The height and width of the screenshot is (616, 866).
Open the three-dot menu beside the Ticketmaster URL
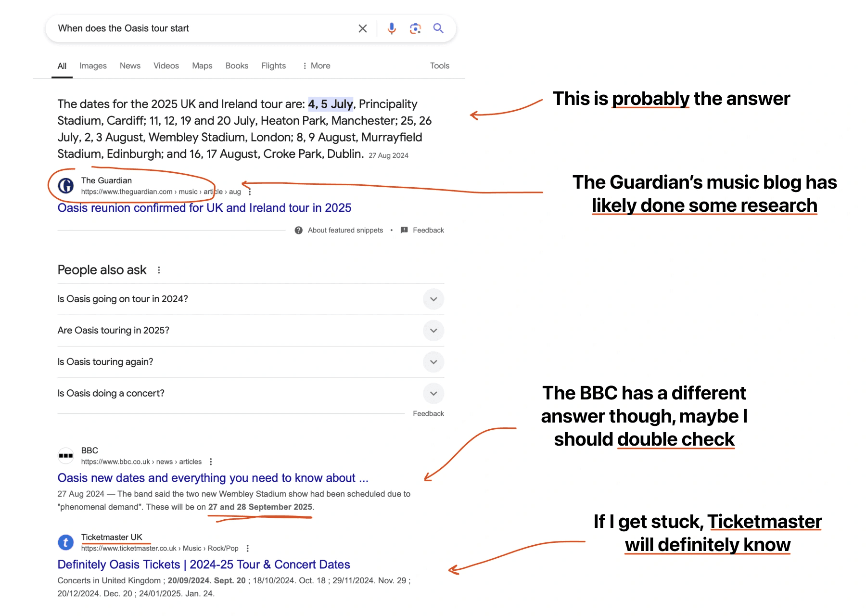(248, 549)
